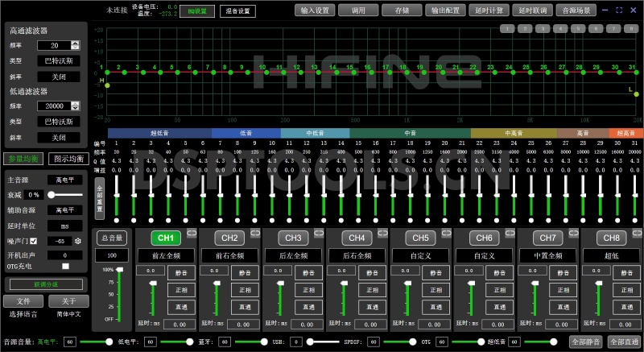Expand CH1 前左全频 channel type dropdown
The image size is (644, 352).
click(165, 255)
